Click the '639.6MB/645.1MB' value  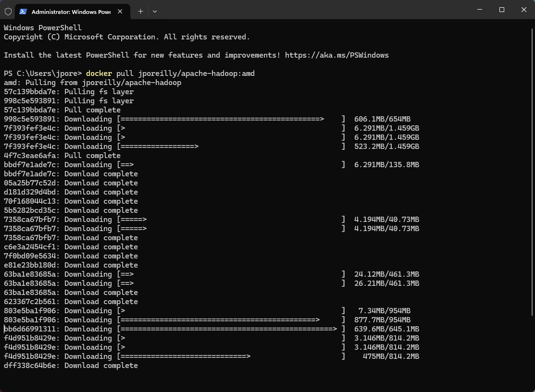point(386,329)
